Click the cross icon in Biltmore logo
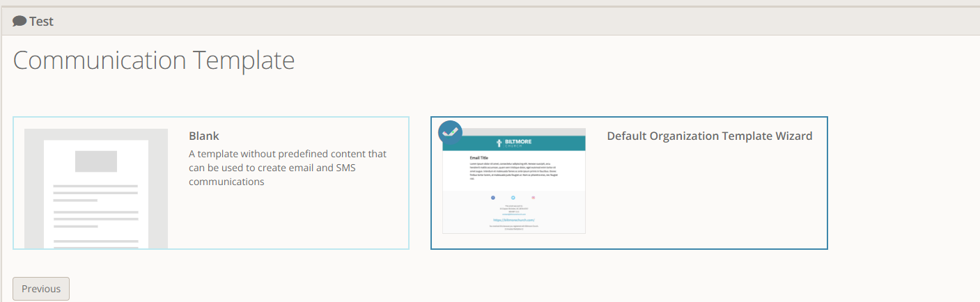The image size is (980, 302). point(499,143)
